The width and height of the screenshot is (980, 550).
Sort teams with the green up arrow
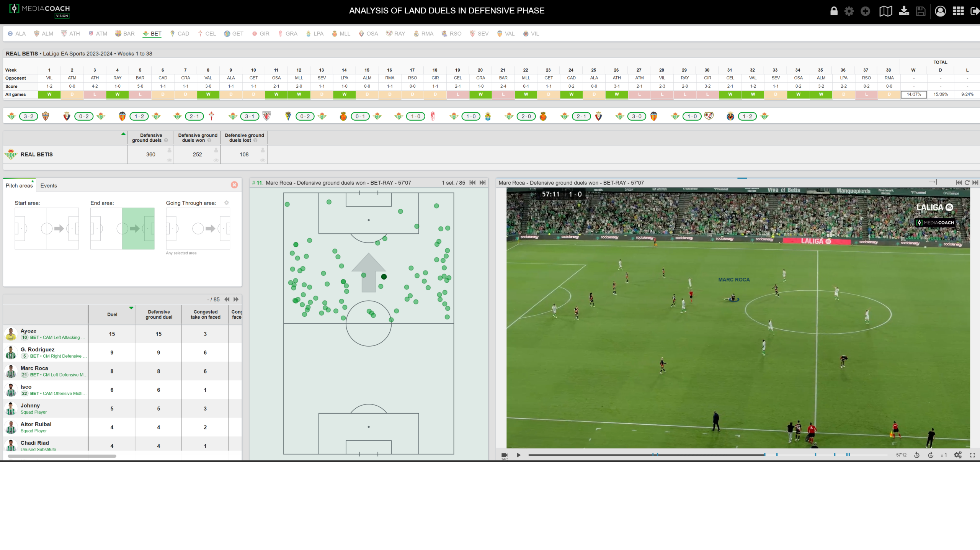(x=123, y=134)
